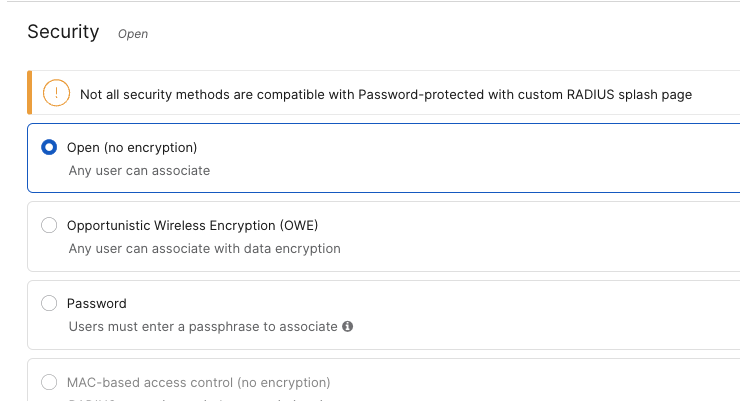Click the Opportunistic Wireless Encryption (OWE) label
The height and width of the screenshot is (401, 740).
(193, 226)
